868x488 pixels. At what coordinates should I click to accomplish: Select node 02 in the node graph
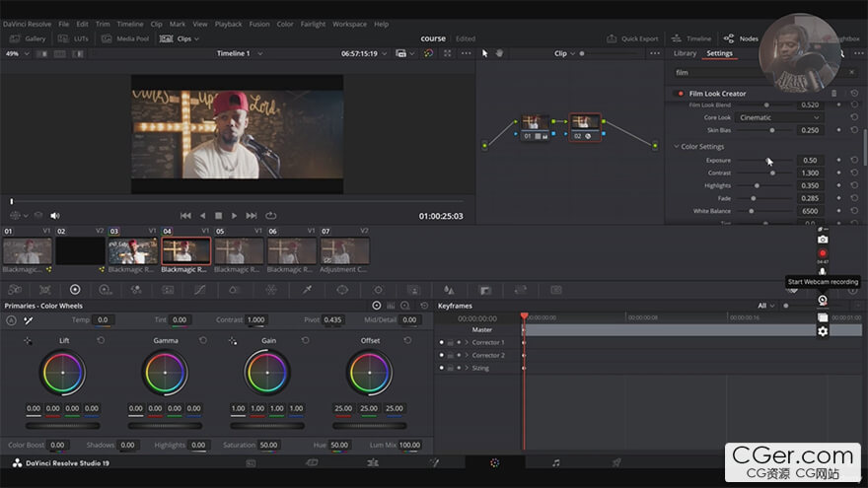(x=585, y=128)
